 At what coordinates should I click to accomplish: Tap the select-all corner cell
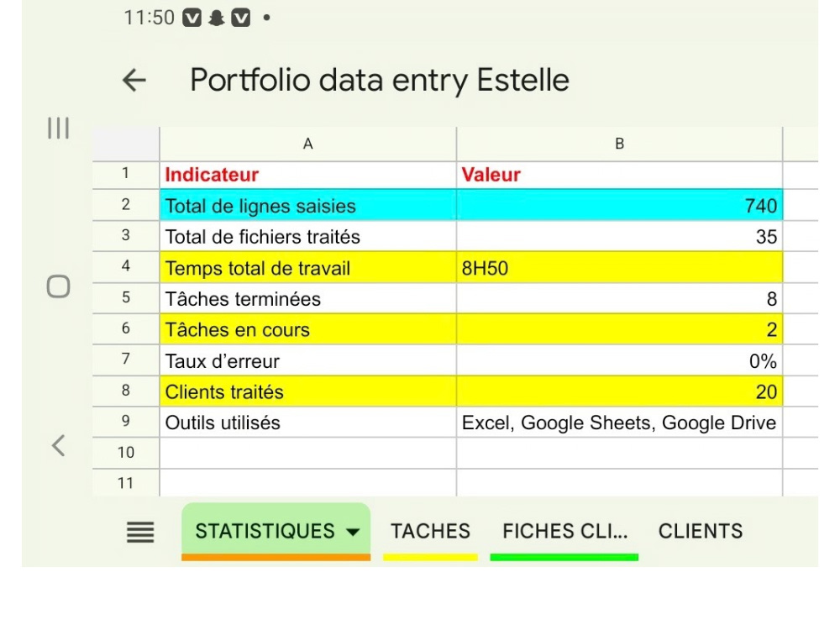[x=125, y=144]
